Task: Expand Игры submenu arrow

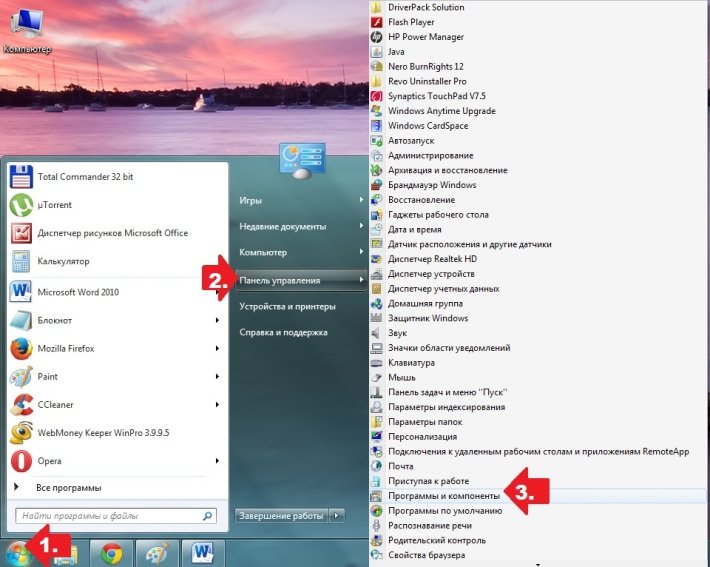Action: (361, 200)
